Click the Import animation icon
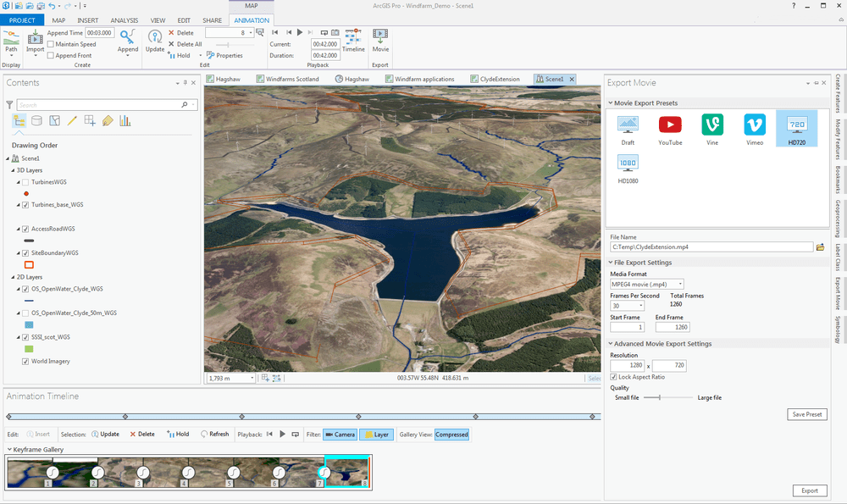 [x=35, y=37]
